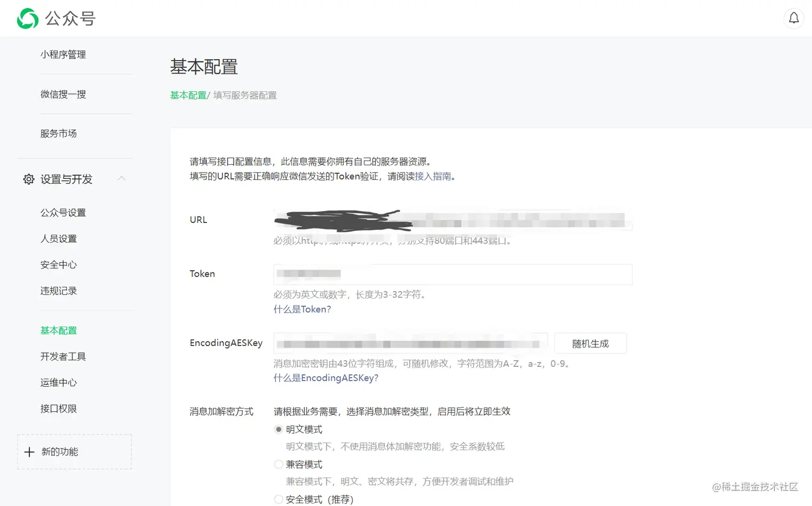Image resolution: width=812 pixels, height=506 pixels.
Task: Focus the URL input field
Action: pyautogui.click(x=453, y=220)
